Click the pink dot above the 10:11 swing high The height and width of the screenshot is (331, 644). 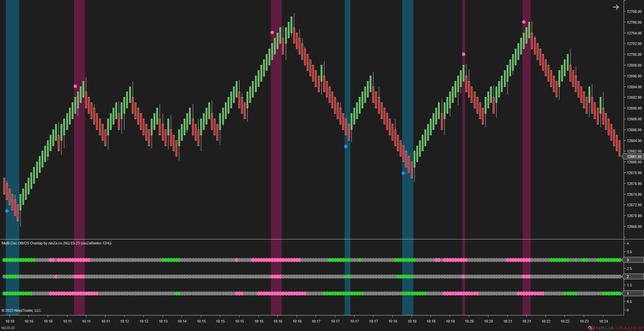coord(75,86)
